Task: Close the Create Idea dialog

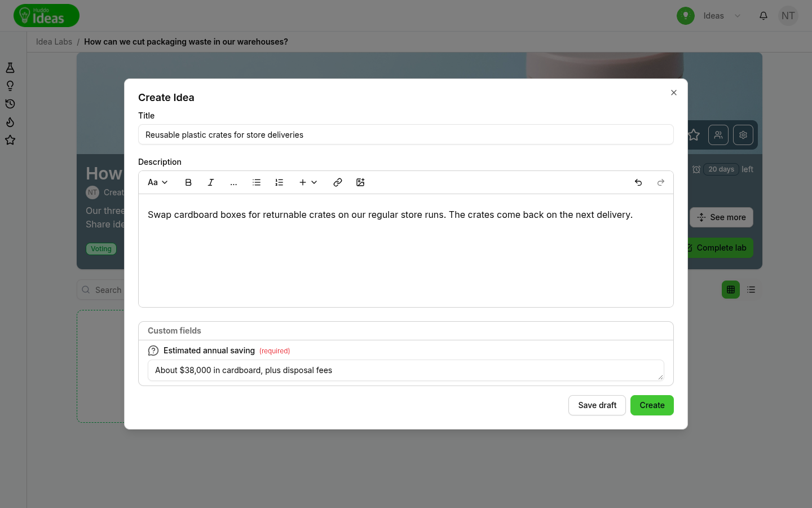Action: click(x=674, y=93)
